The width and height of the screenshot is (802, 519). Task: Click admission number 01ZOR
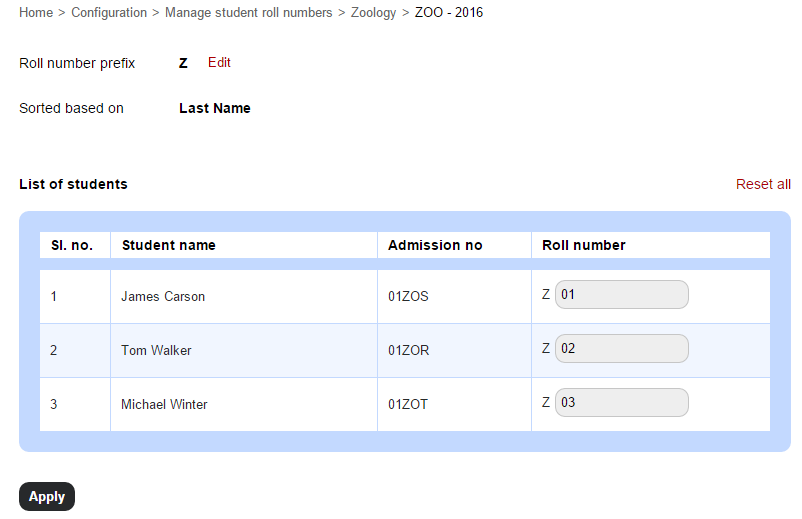(409, 351)
